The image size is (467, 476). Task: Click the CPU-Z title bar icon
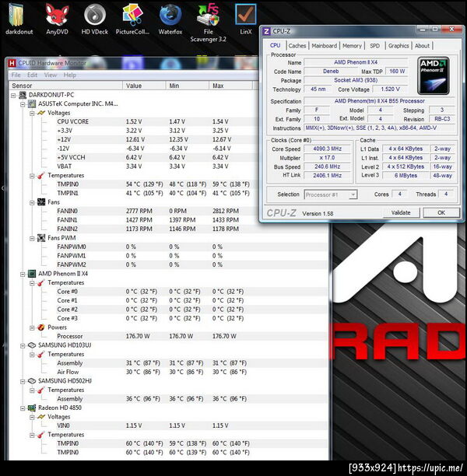click(x=266, y=31)
